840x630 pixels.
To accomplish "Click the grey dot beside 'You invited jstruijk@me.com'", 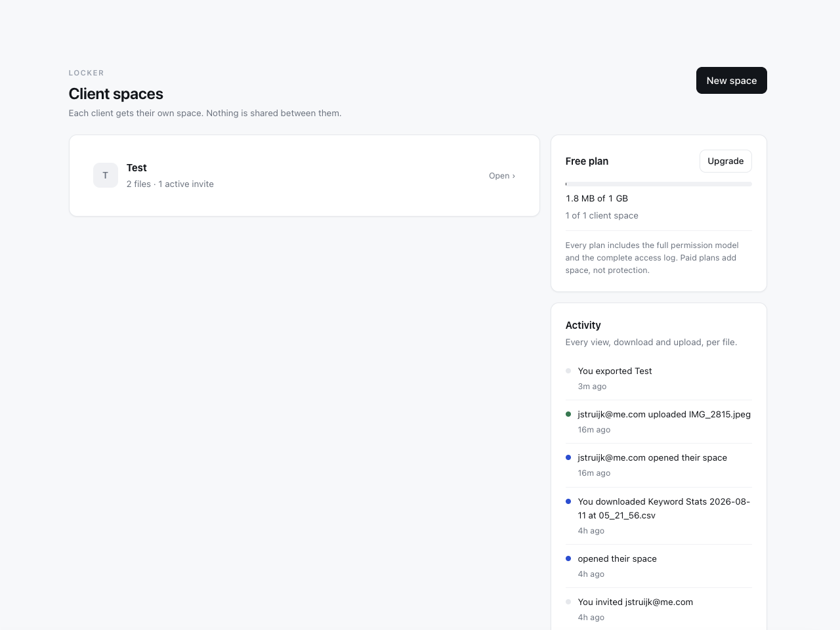I will [x=568, y=602].
